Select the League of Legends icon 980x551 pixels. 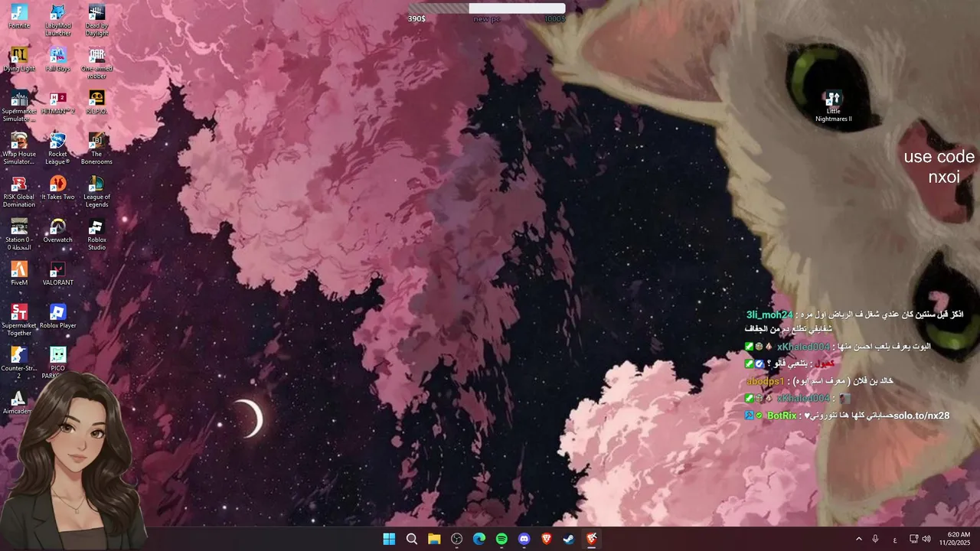pos(96,192)
